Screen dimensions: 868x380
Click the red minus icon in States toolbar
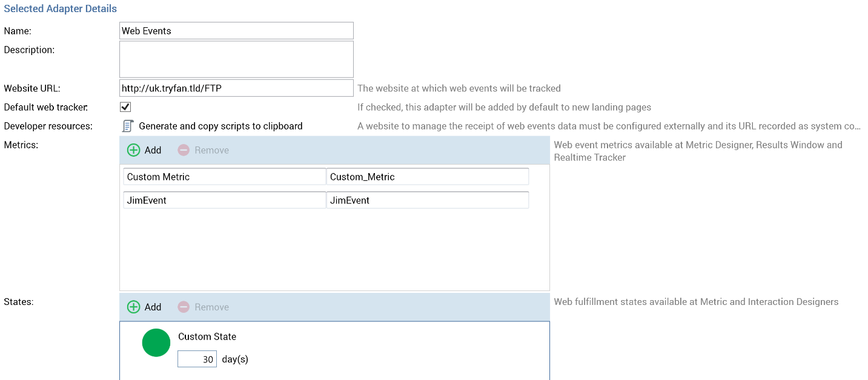184,307
